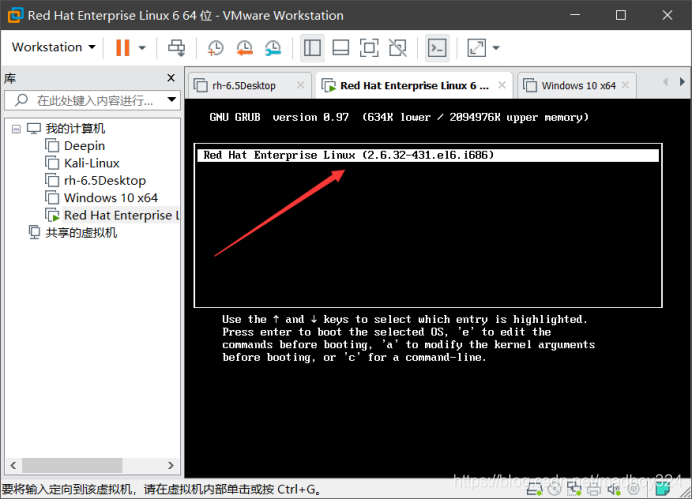692x500 pixels.
Task: Select rh-6.5Desktop in the library tree
Action: pyautogui.click(x=105, y=180)
